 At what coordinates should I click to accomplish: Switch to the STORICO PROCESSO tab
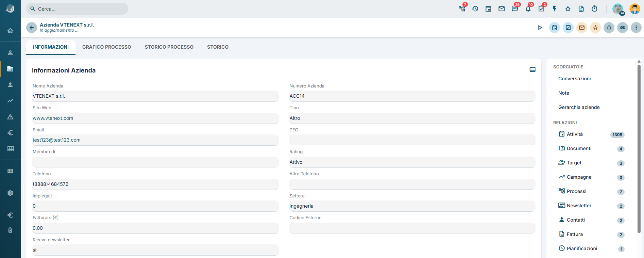pos(169,47)
